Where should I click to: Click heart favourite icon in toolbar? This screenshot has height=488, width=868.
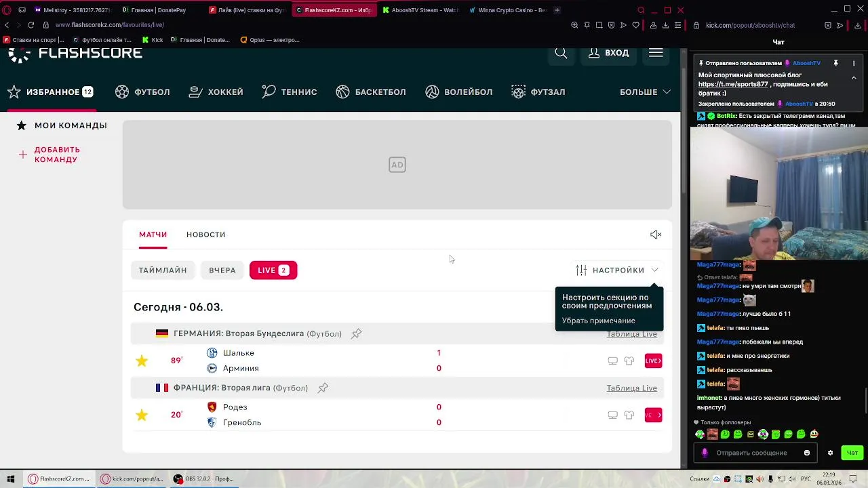point(635,25)
